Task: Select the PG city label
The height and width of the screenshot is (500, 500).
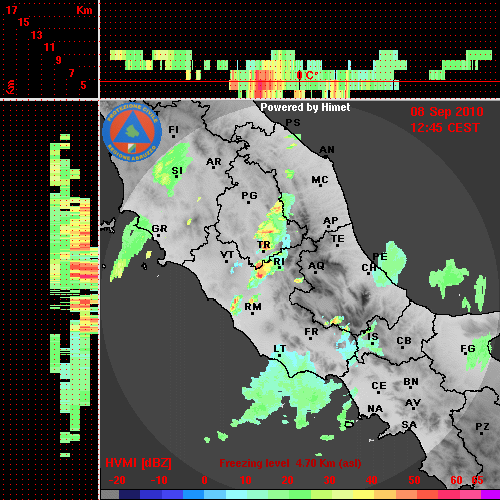Action: click(x=249, y=195)
